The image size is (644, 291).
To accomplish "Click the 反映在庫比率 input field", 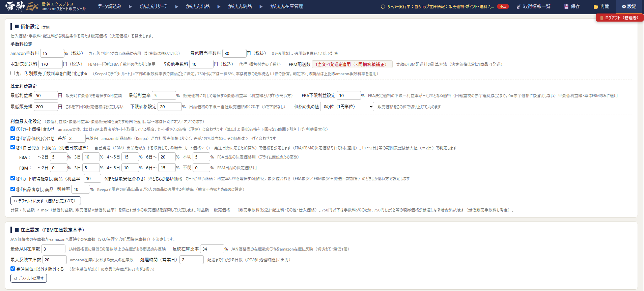I will pos(212,249).
